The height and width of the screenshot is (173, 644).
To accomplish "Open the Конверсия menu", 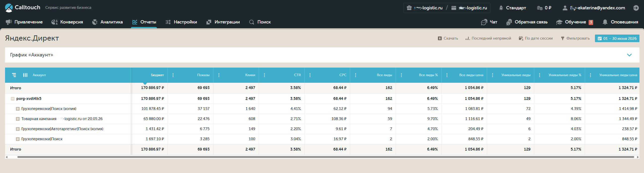I will click(x=67, y=22).
